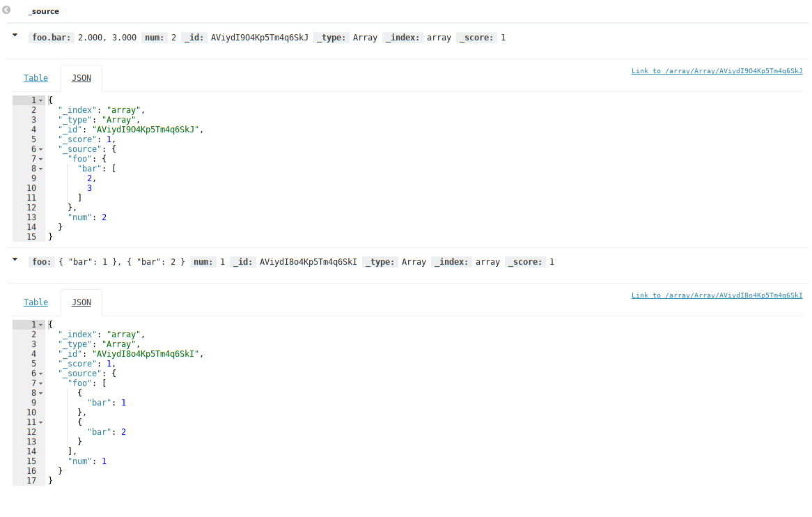
Task: Fold the "bar": [ array in first JSON
Action: (41, 169)
